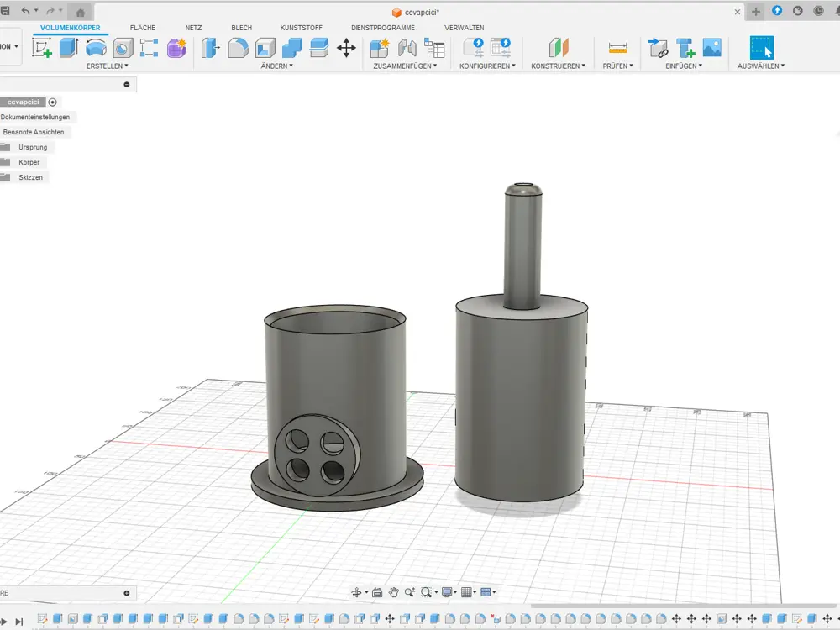Switch to the NETZ tab

193,28
